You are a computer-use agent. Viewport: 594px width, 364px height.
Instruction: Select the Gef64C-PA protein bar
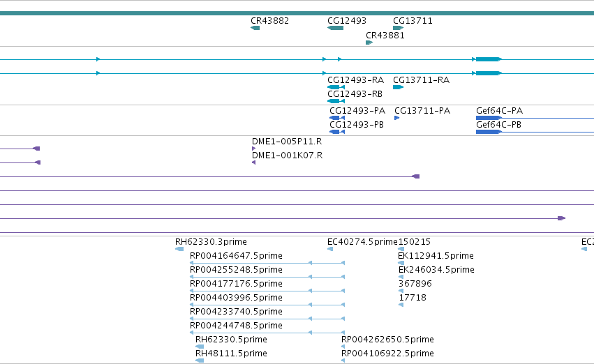tap(535, 118)
